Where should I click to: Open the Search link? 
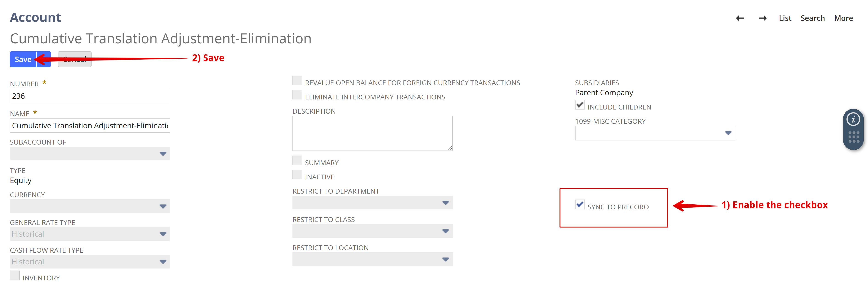click(812, 18)
